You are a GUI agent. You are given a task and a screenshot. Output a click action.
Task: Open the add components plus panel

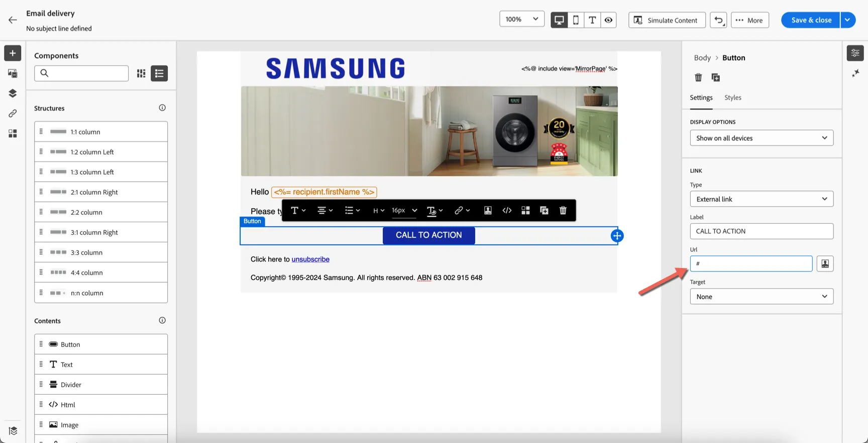(13, 53)
